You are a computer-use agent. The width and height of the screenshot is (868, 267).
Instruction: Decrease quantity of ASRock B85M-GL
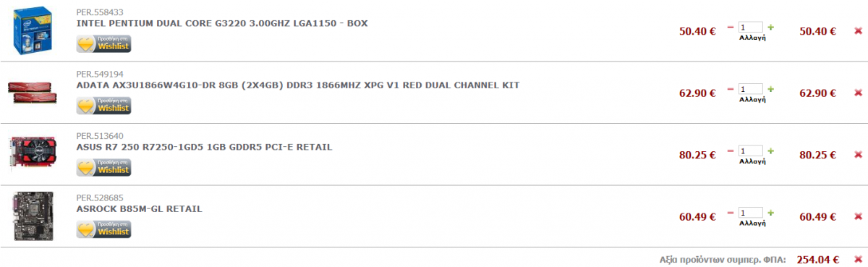pos(731,212)
